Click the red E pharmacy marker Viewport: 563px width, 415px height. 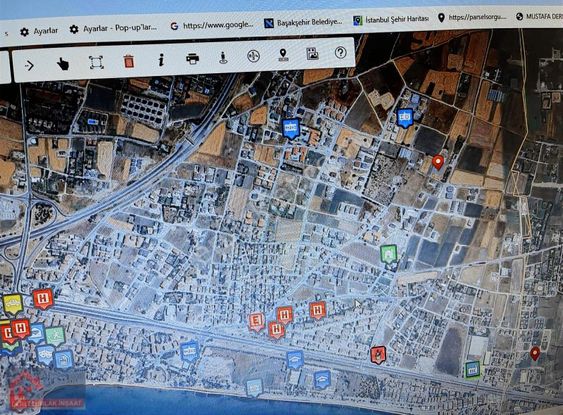pyautogui.click(x=256, y=321)
